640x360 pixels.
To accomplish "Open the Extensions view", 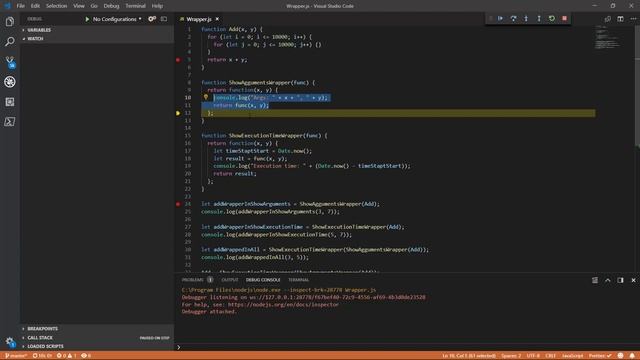I will point(10,102).
